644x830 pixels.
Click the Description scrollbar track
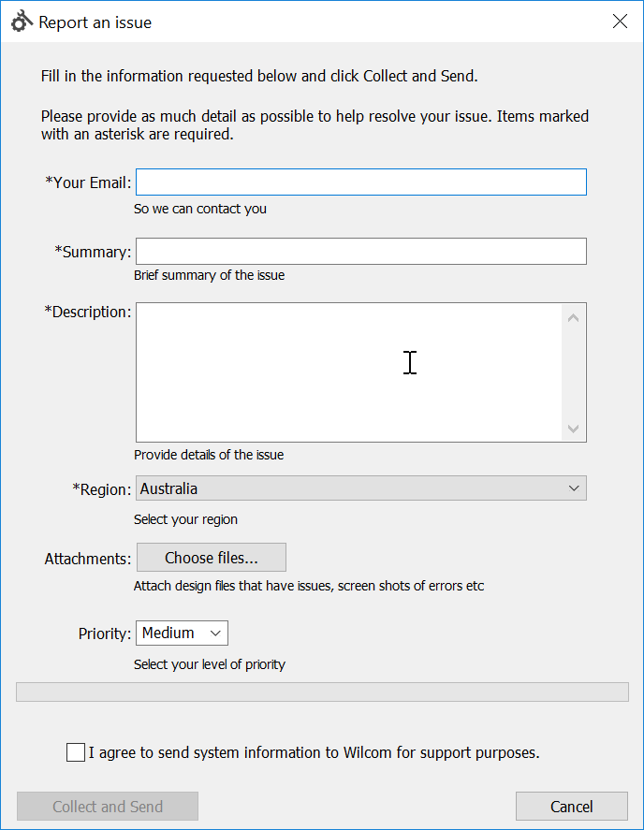pyautogui.click(x=573, y=373)
